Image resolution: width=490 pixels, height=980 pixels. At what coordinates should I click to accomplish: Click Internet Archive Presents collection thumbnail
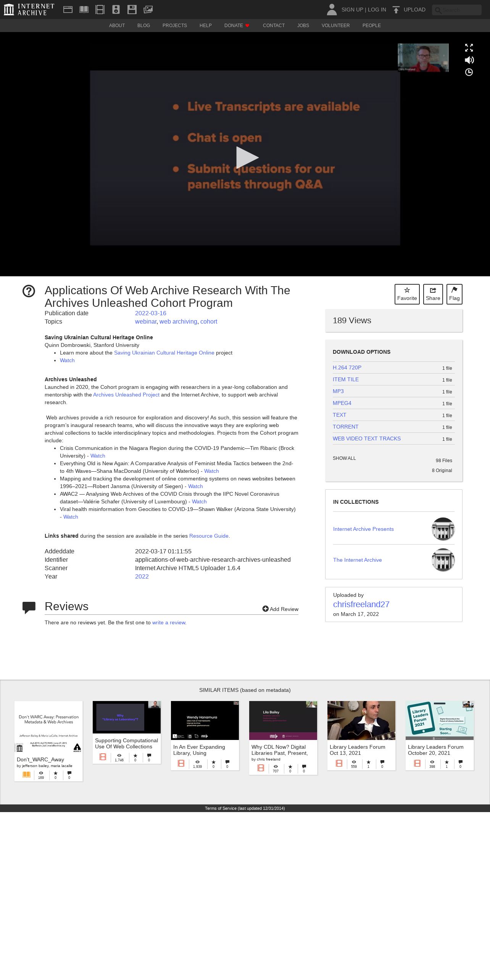pyautogui.click(x=443, y=529)
